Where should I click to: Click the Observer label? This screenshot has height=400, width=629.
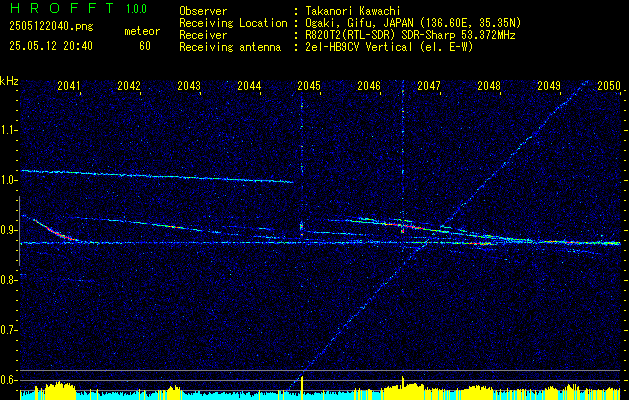[203, 11]
